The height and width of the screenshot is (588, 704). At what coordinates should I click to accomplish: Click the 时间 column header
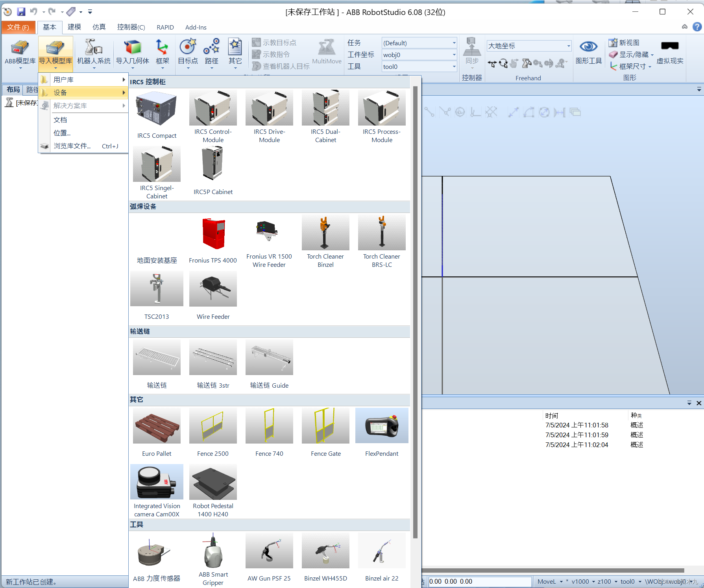tap(552, 416)
